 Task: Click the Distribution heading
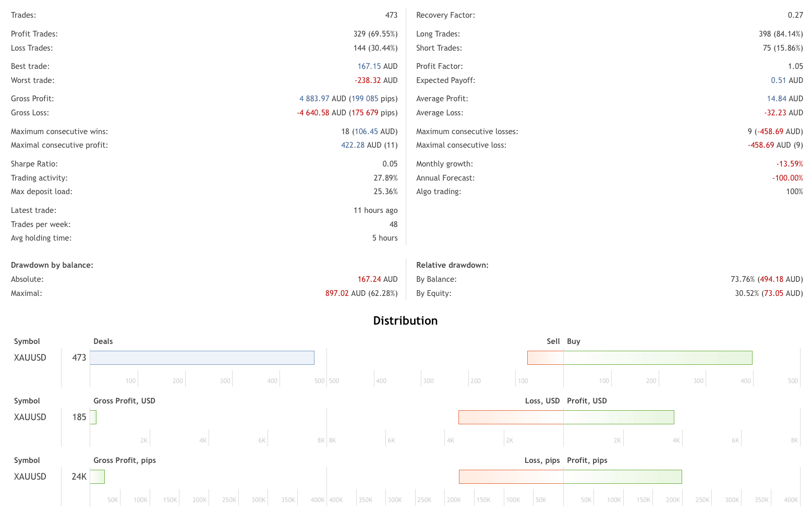click(x=405, y=320)
